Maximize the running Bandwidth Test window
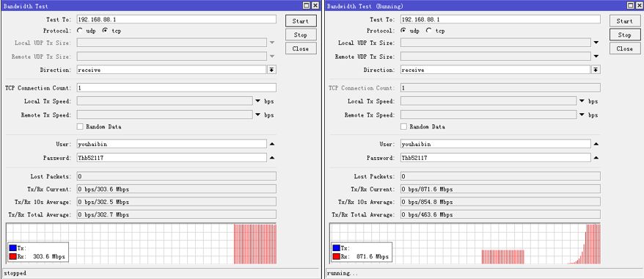The height and width of the screenshot is (279, 644). pyautogui.click(x=631, y=6)
